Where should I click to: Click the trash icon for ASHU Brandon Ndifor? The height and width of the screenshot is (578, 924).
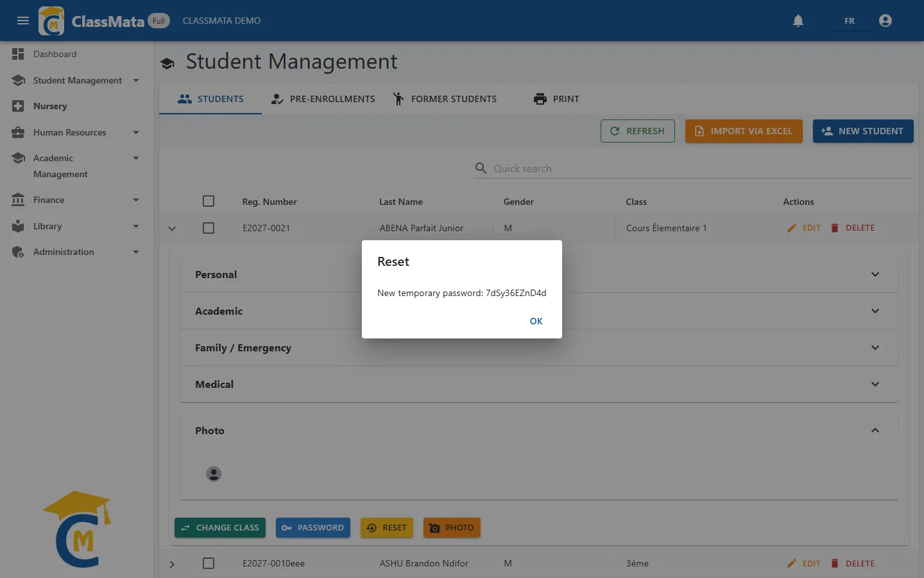tap(835, 563)
